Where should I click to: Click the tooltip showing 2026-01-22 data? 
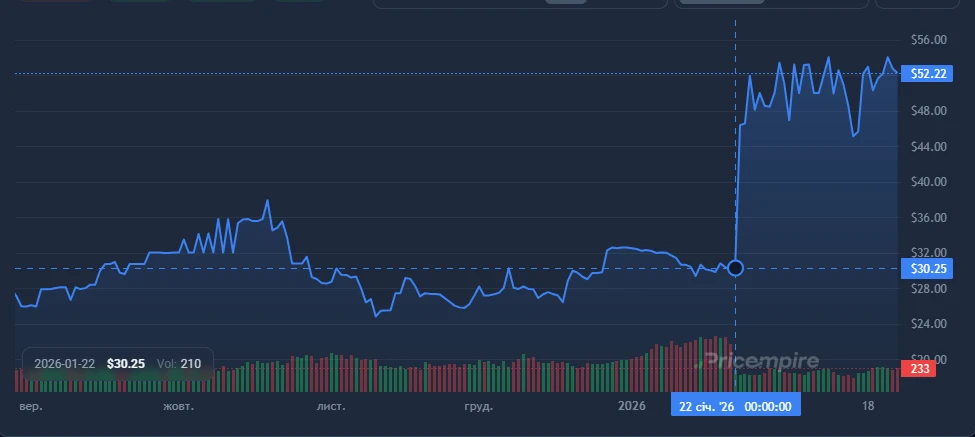point(117,364)
